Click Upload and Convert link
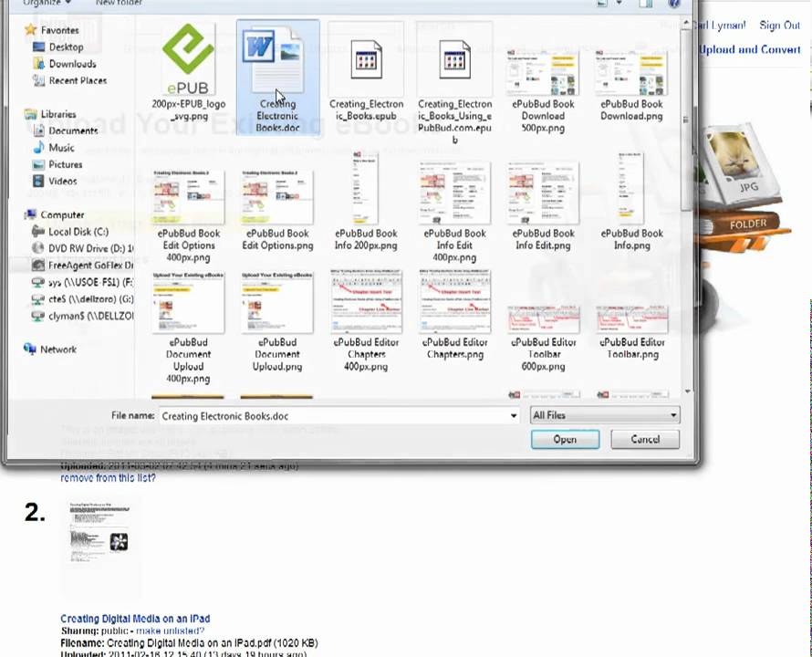 pos(749,50)
